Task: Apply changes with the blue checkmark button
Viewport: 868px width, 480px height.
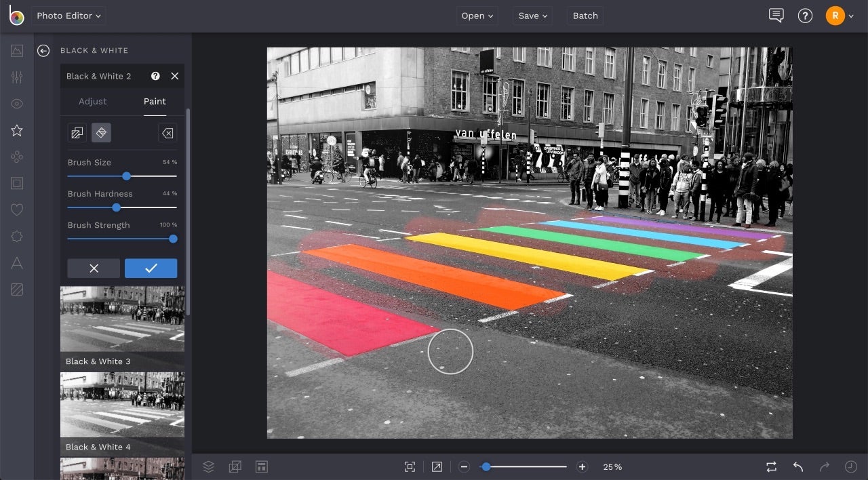Action: 151,268
